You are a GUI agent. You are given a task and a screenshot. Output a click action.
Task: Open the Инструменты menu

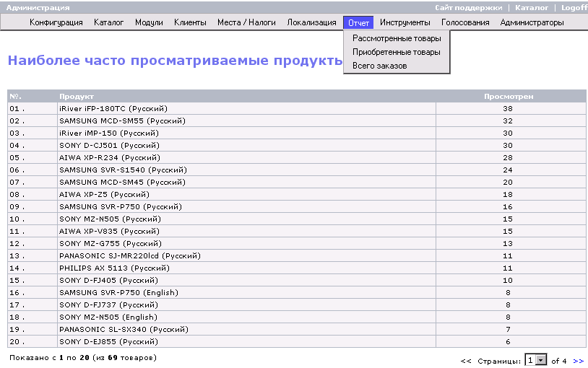(405, 22)
